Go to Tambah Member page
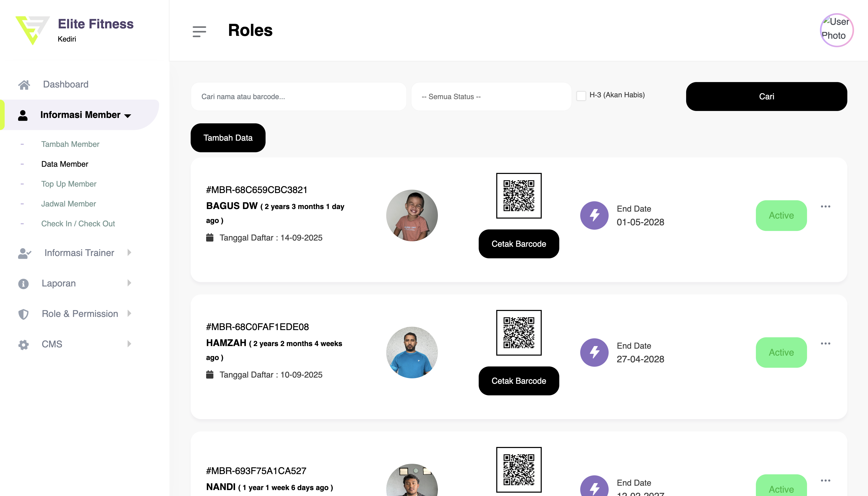The width and height of the screenshot is (868, 496). pos(70,144)
